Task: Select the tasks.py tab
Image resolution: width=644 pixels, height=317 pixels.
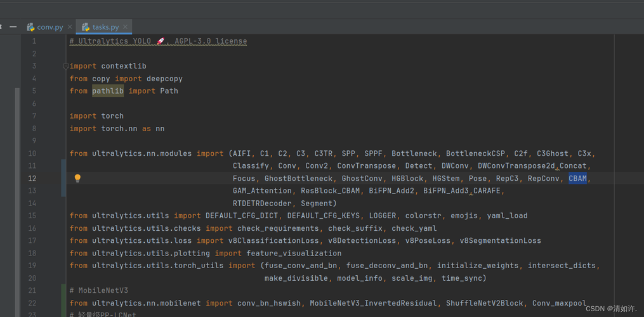Action: [105, 27]
